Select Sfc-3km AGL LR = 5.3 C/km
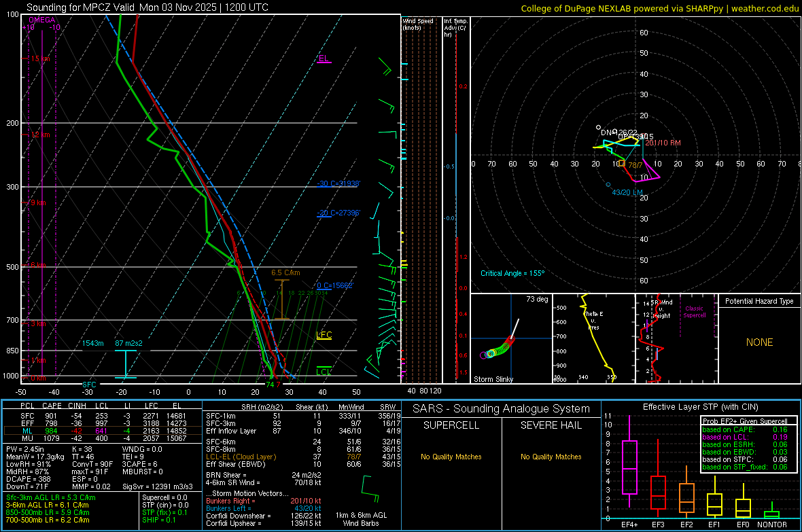The image size is (802, 532). point(51,497)
